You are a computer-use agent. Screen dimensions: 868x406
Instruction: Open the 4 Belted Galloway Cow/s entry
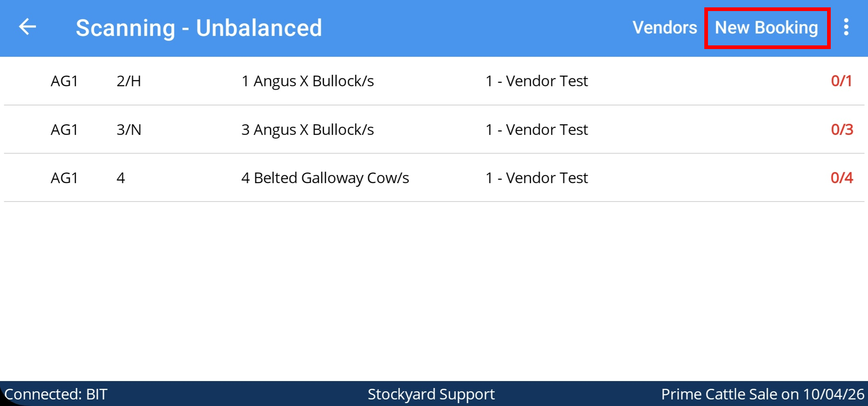coord(325,178)
